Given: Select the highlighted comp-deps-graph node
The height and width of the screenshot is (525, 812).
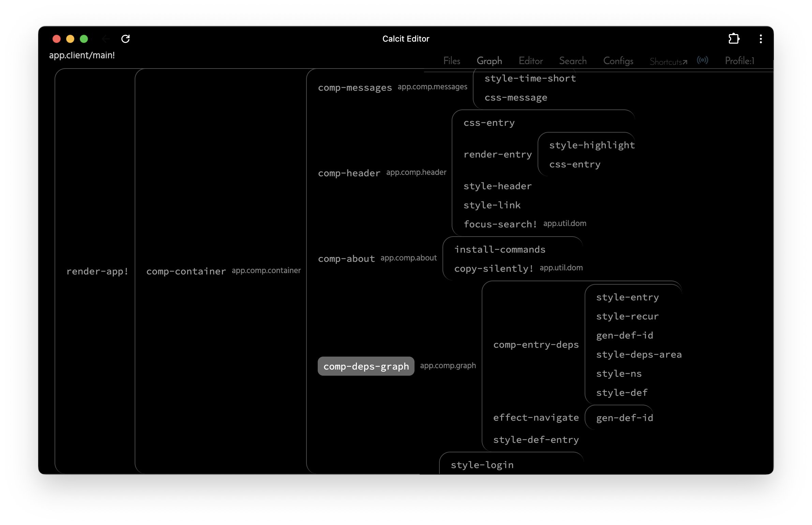Looking at the screenshot, I should pyautogui.click(x=366, y=366).
